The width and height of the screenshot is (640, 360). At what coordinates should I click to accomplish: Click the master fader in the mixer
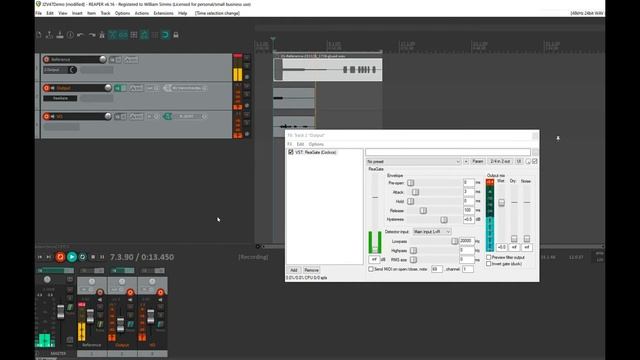[x=60, y=312]
